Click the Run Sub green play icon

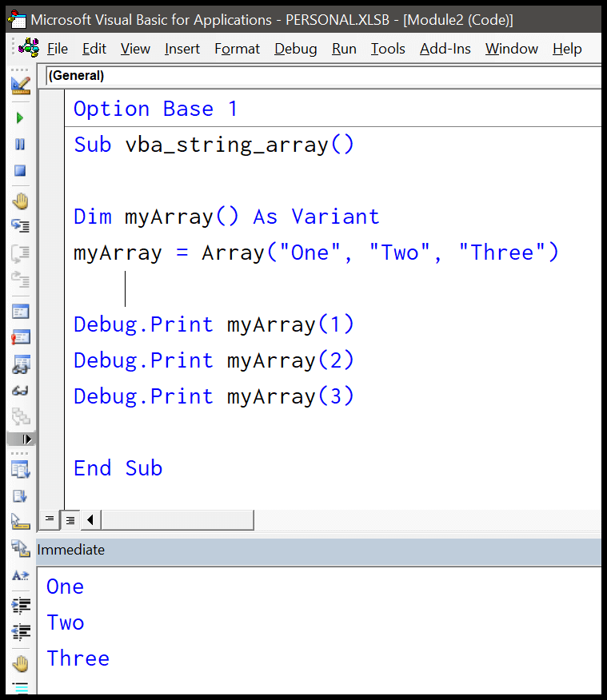click(20, 117)
